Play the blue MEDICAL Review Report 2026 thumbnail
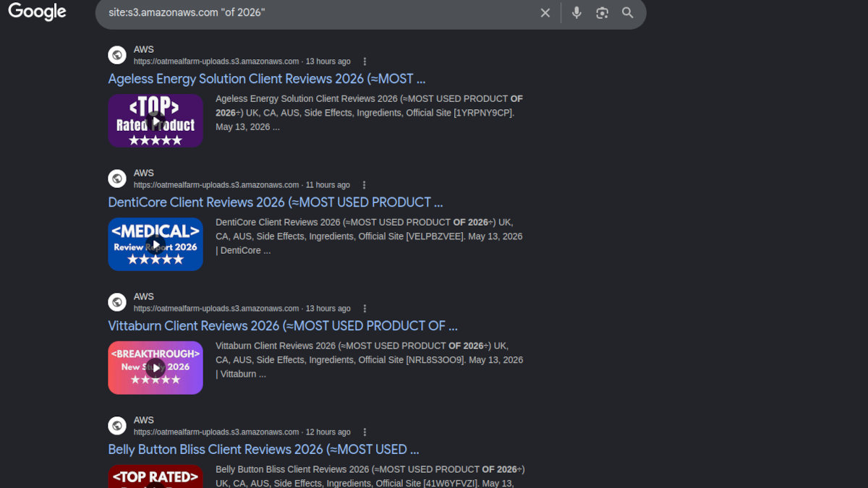This screenshot has width=868, height=488. coord(156,244)
